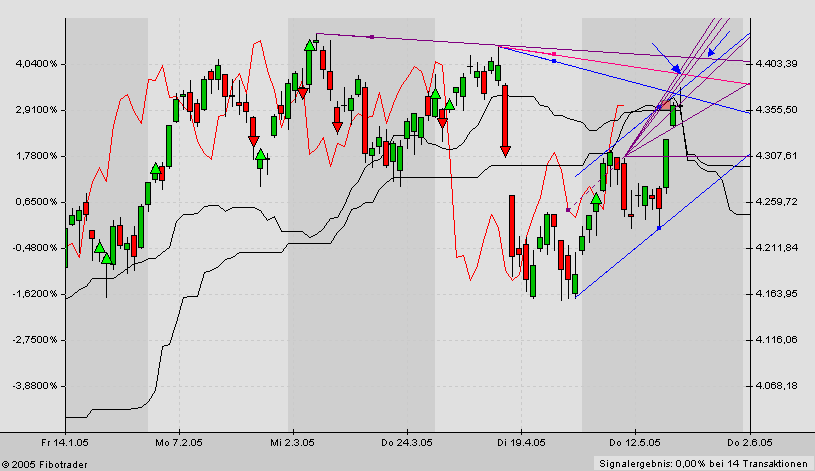
Task: Click the green up arrow at the chart peak
Action: [x=309, y=45]
